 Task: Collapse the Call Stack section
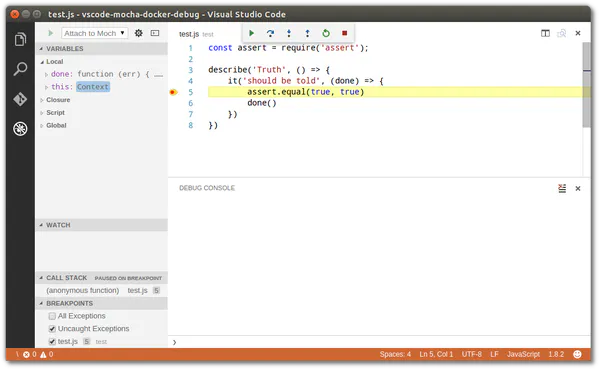point(41,278)
